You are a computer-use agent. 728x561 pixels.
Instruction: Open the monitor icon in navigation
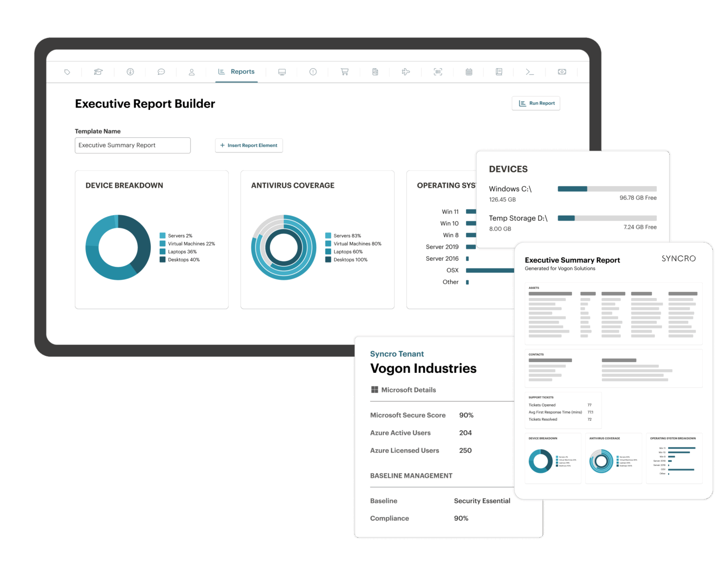pyautogui.click(x=282, y=72)
